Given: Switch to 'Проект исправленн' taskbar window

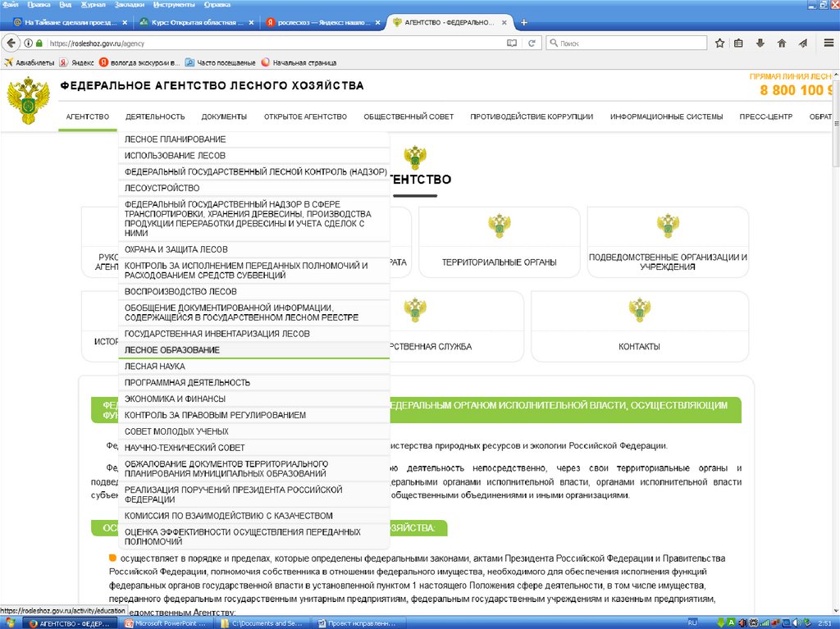Looking at the screenshot, I should click(360, 623).
